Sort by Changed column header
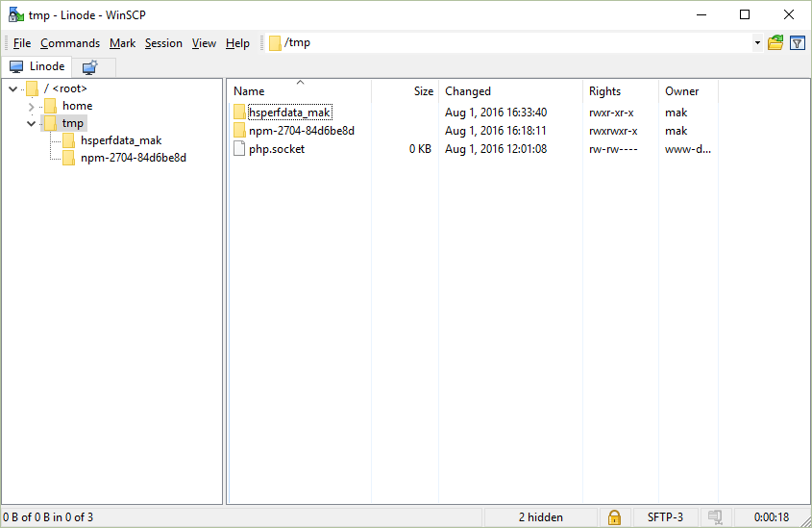The height and width of the screenshot is (528, 812). coord(510,91)
